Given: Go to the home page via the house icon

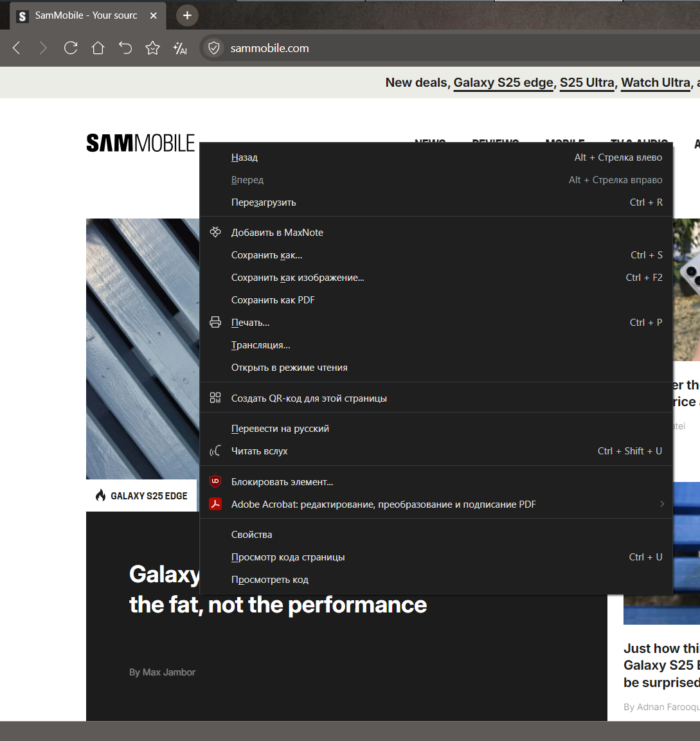Looking at the screenshot, I should [x=98, y=48].
